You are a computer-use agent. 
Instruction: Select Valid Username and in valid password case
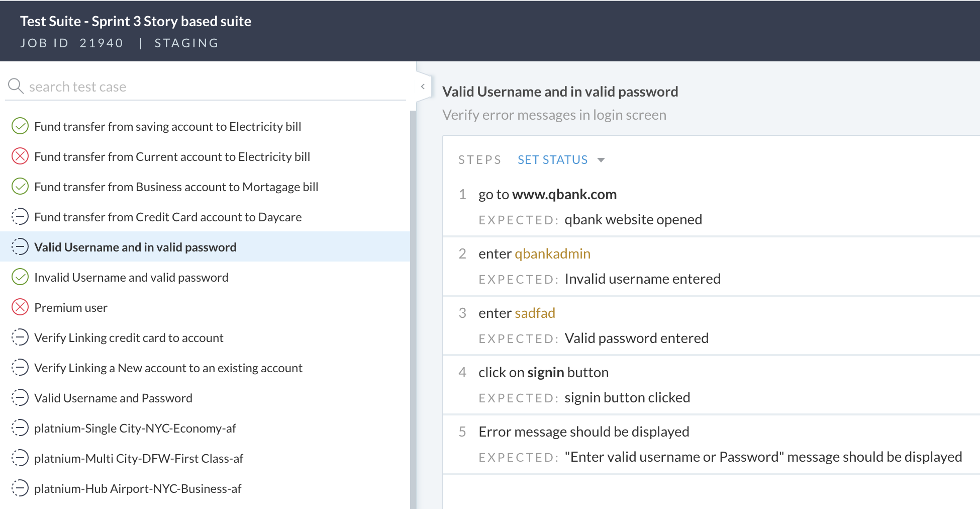tap(205, 247)
